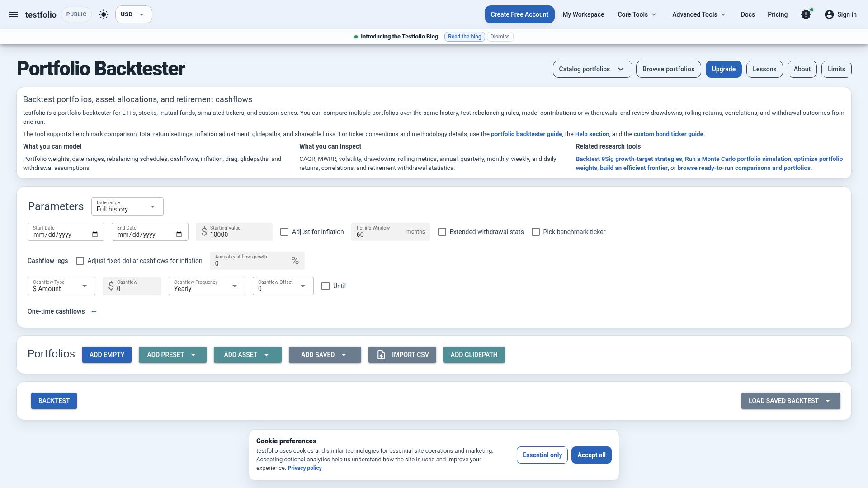Open Cashflow Frequency Yearly dropdown
This screenshot has width=868, height=488.
[x=207, y=286]
